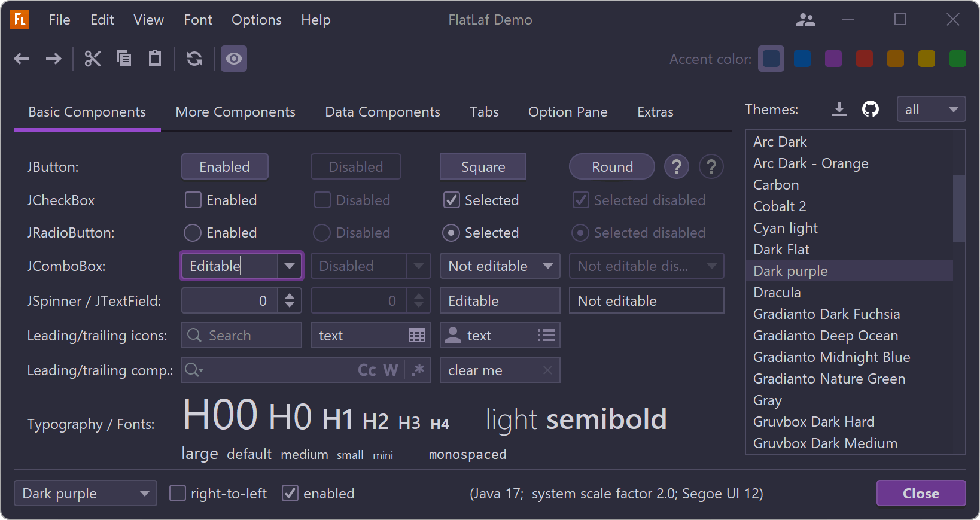Open the Options menu

[256, 20]
